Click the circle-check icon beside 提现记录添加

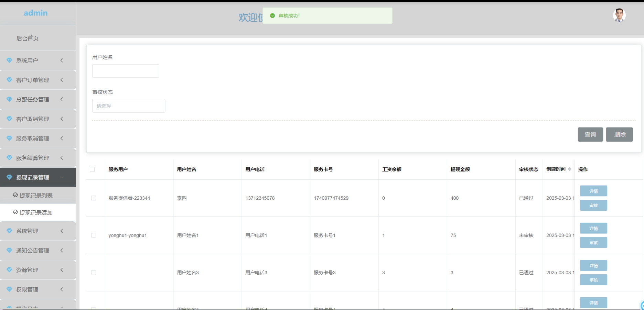coord(15,212)
